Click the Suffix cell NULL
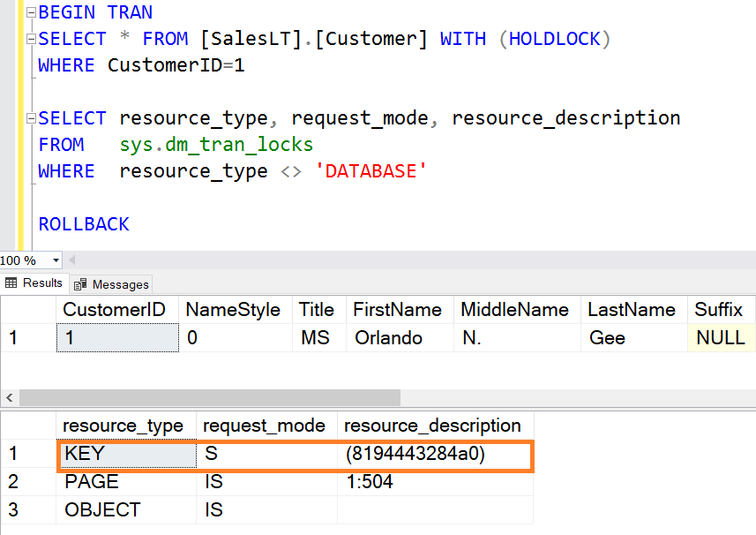The width and height of the screenshot is (756, 535). point(722,338)
